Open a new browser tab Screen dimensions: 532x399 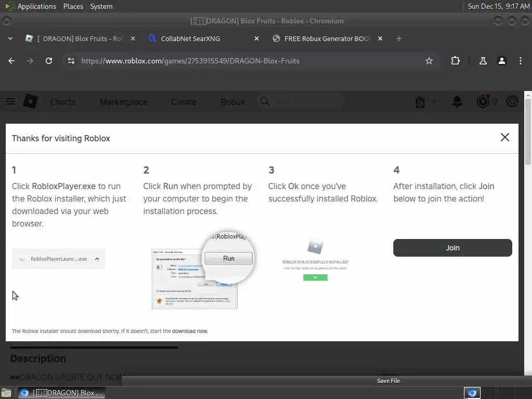click(398, 38)
